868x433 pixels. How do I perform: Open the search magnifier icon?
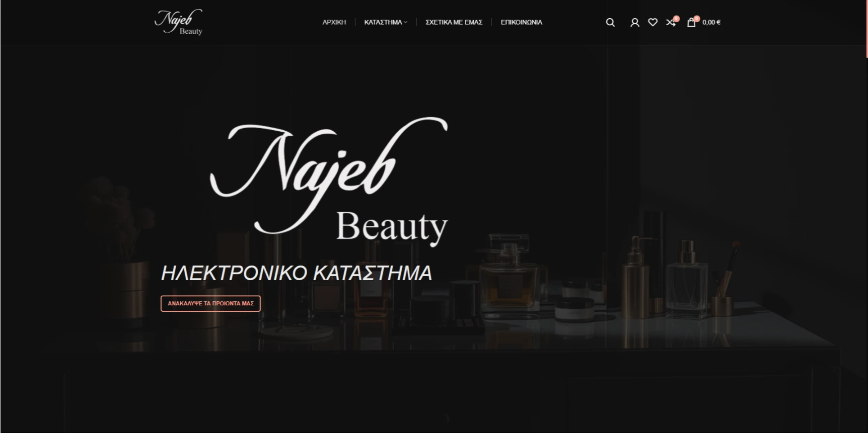point(610,22)
